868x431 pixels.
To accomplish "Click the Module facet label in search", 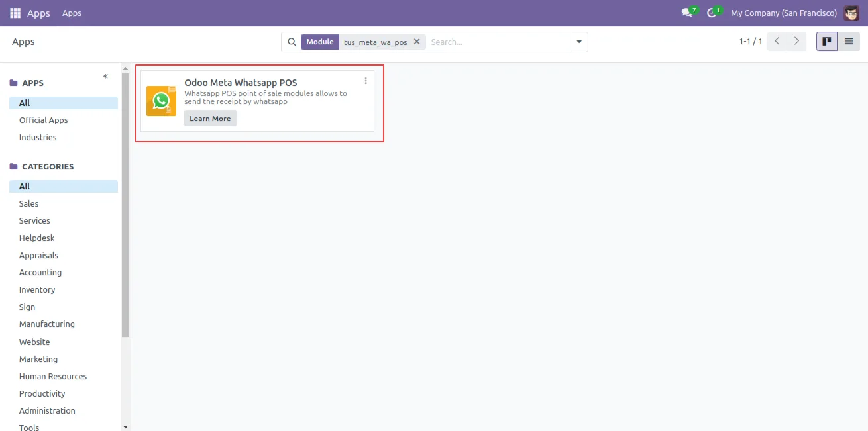I will pyautogui.click(x=320, y=42).
